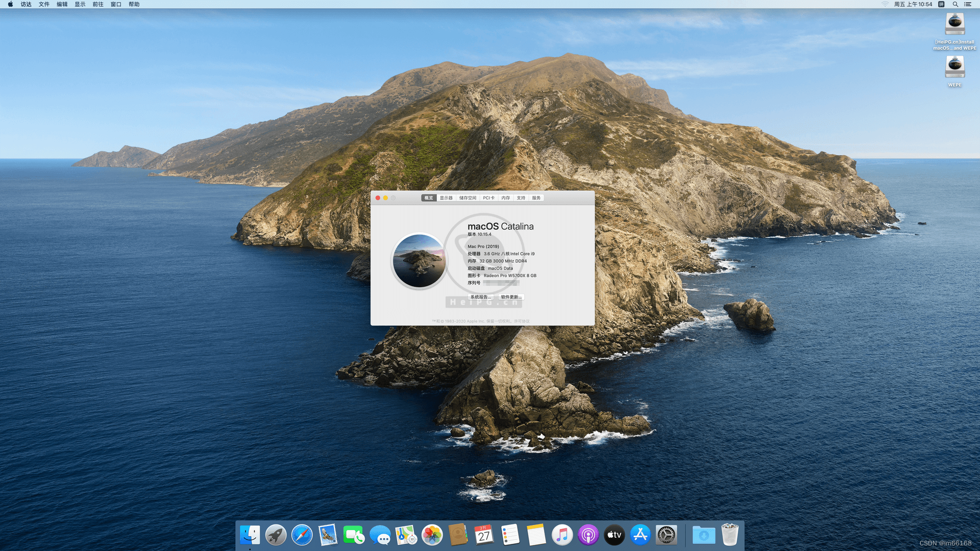Click the Mac Pro (2019) text

[483, 246]
